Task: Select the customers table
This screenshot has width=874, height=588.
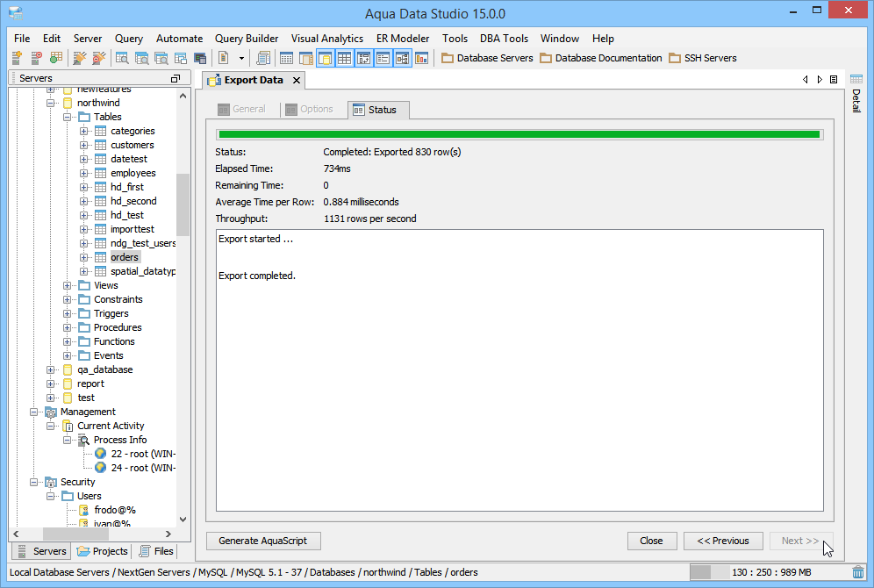Action: 133,145
